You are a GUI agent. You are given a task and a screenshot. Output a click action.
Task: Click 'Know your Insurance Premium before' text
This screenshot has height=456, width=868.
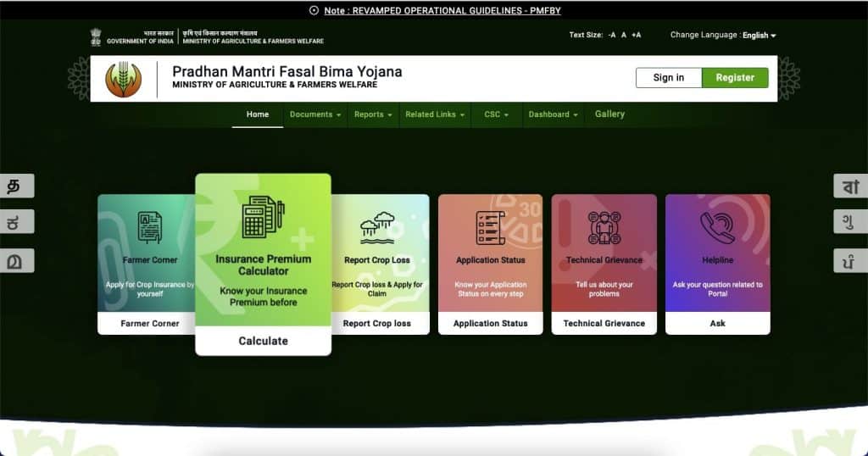pos(264,297)
